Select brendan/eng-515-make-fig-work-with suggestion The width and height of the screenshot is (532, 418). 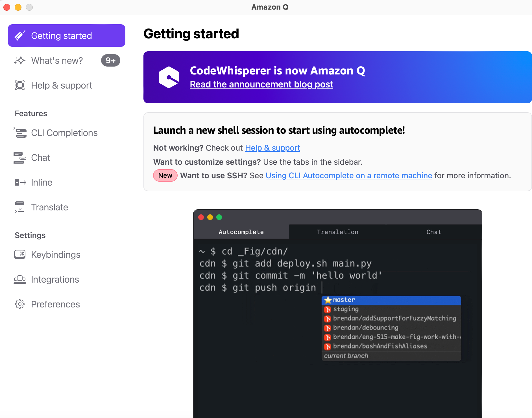(x=391, y=337)
